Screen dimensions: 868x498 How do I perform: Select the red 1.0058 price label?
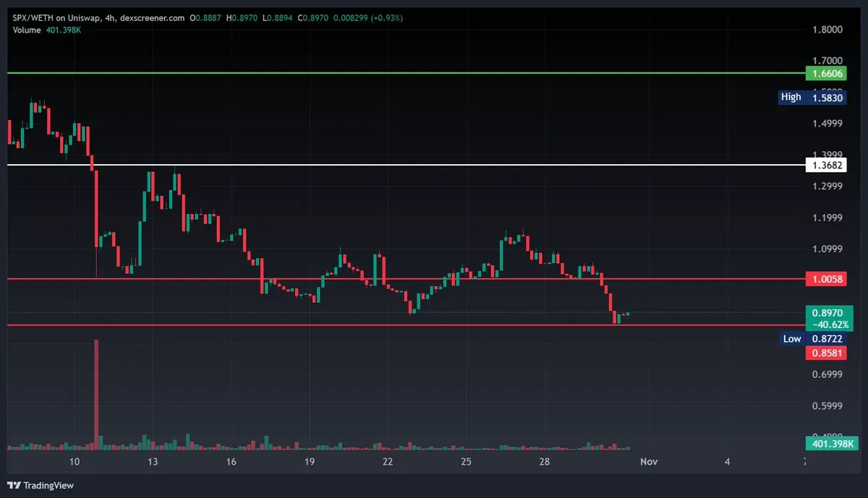(x=825, y=279)
